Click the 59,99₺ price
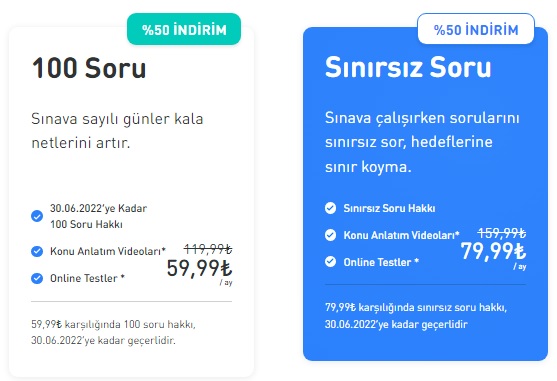 [199, 268]
